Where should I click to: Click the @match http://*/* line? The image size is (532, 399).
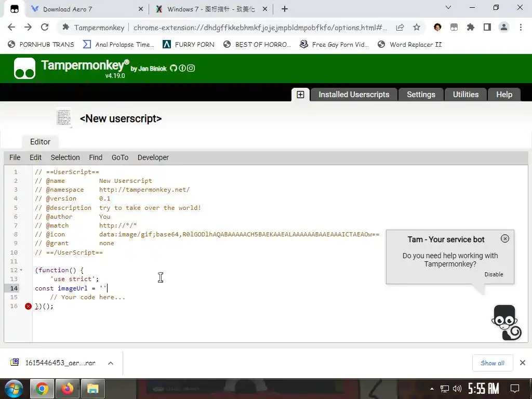(86, 225)
